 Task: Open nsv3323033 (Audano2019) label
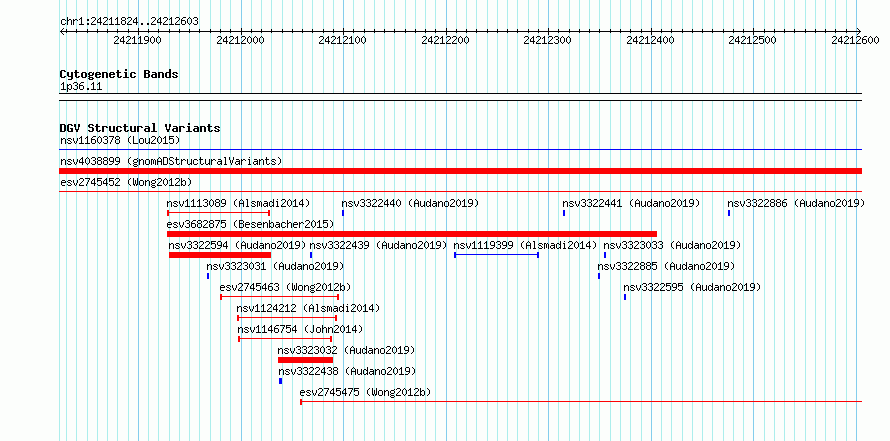pos(672,245)
